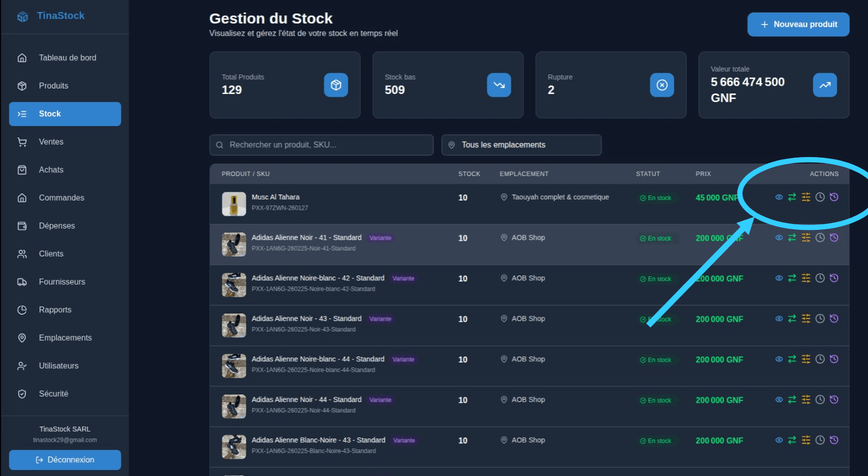Open the Tous les emplacements dropdown
Image resolution: width=868 pixels, height=476 pixels.
tap(521, 145)
